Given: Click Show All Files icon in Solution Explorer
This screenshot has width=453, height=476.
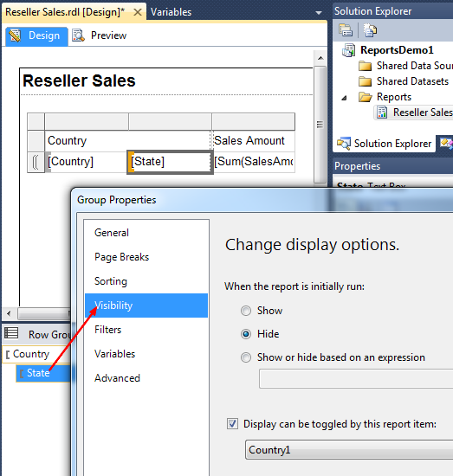Looking at the screenshot, I should click(x=370, y=30).
